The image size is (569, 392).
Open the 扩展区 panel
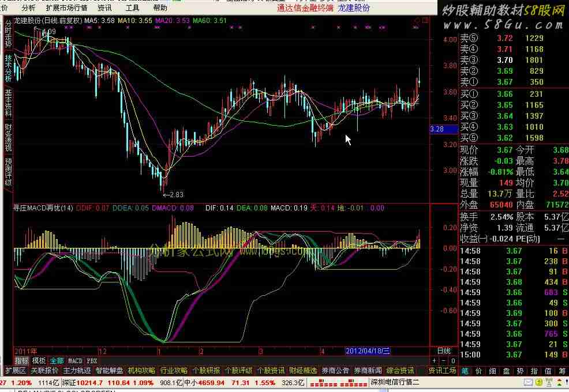(x=16, y=371)
